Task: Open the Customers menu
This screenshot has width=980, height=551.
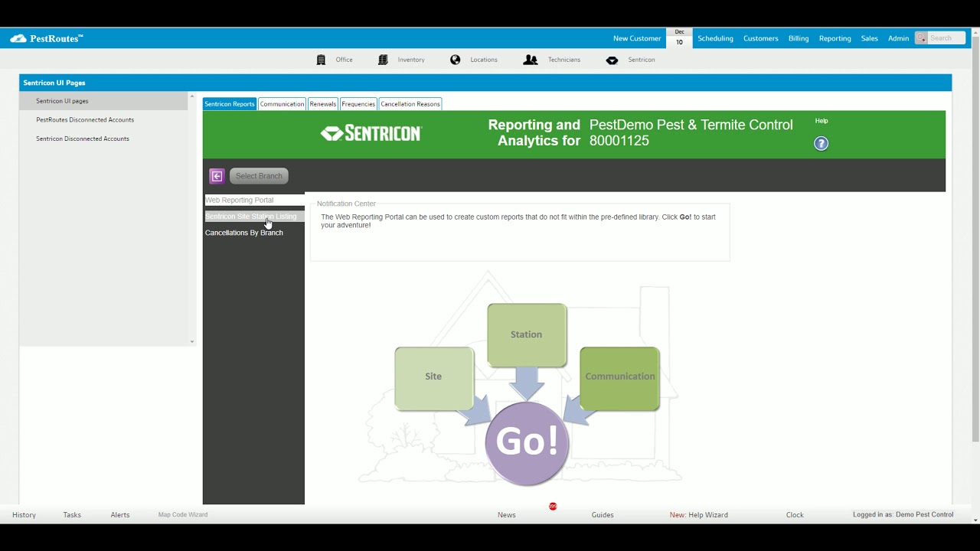Action: coord(761,38)
